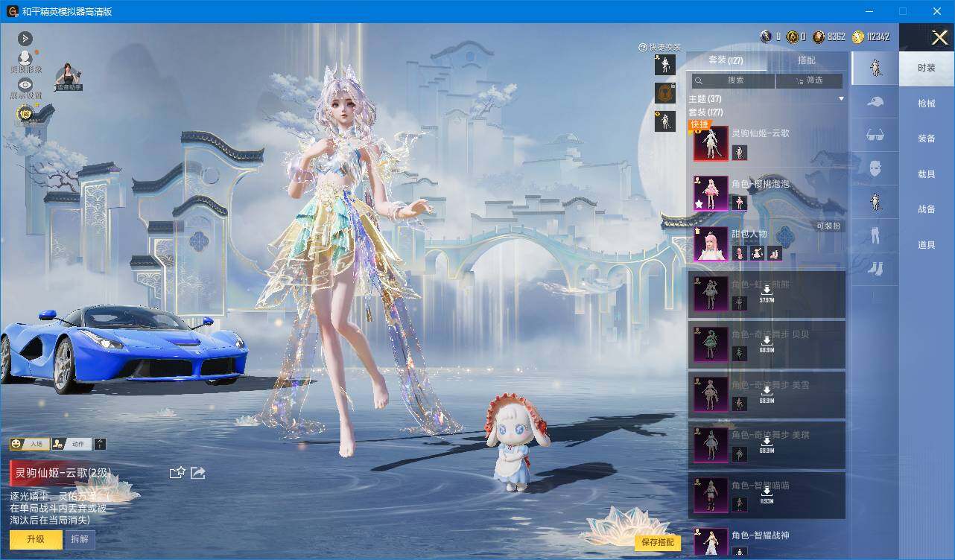This screenshot has height=560, width=955.
Task: Open the 道具 menu tab
Action: (x=926, y=244)
